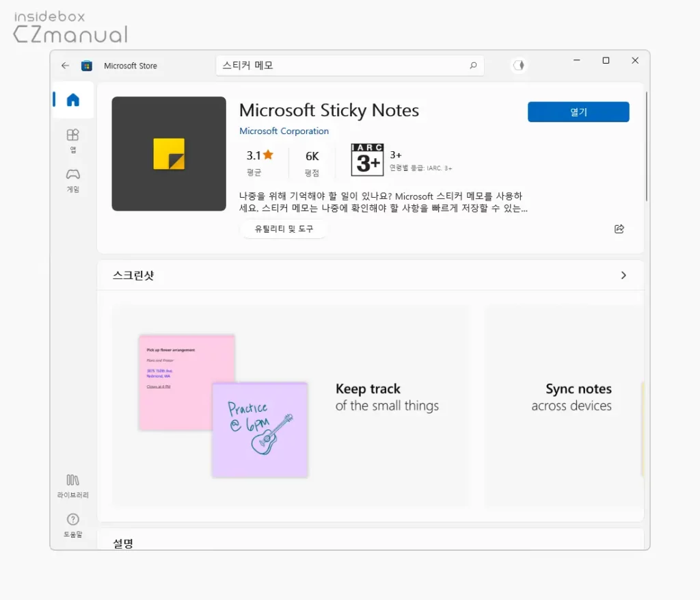Select the 유틸리티 및 도구 category tag
The width and height of the screenshot is (700, 600).
click(283, 229)
